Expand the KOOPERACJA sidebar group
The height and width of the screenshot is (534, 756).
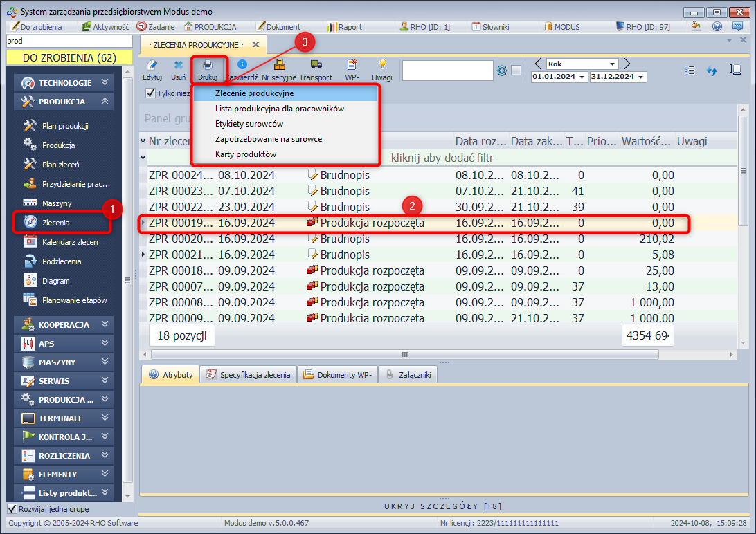pos(65,324)
